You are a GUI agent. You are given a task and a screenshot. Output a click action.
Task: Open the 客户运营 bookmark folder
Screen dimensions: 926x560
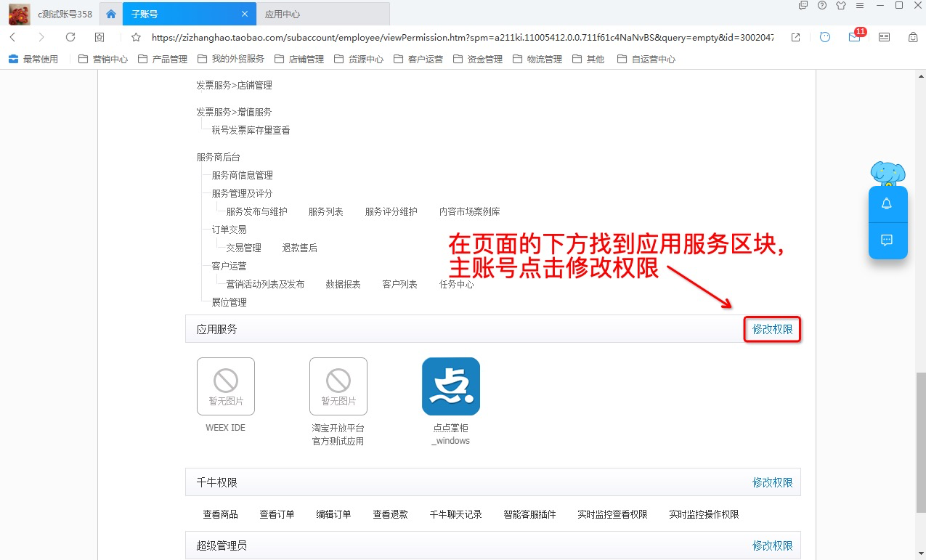pos(418,60)
